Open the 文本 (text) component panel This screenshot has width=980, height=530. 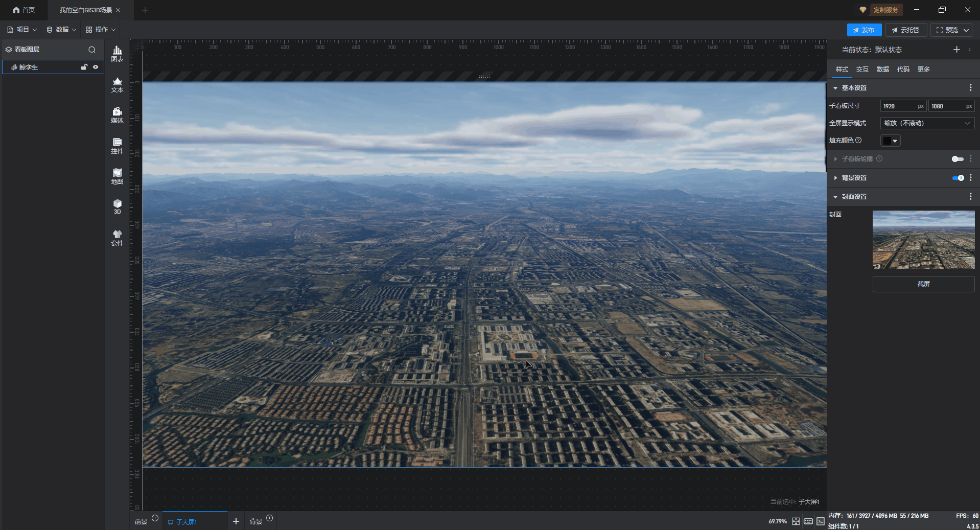coord(117,84)
